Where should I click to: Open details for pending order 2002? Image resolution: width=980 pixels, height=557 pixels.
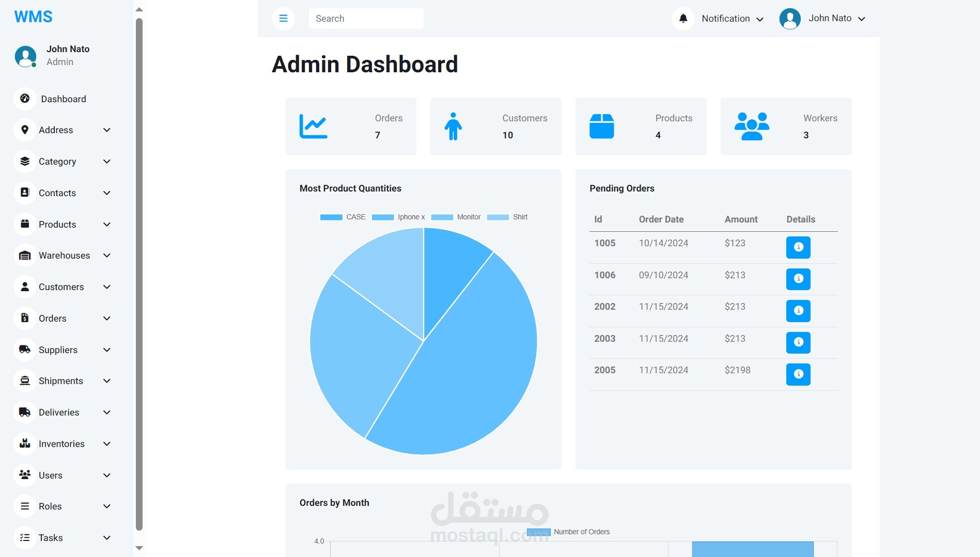click(x=798, y=311)
